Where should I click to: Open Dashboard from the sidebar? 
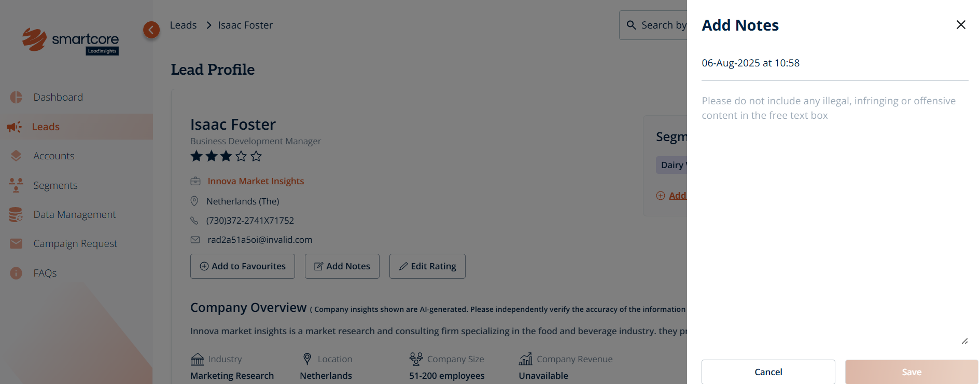coord(58,97)
